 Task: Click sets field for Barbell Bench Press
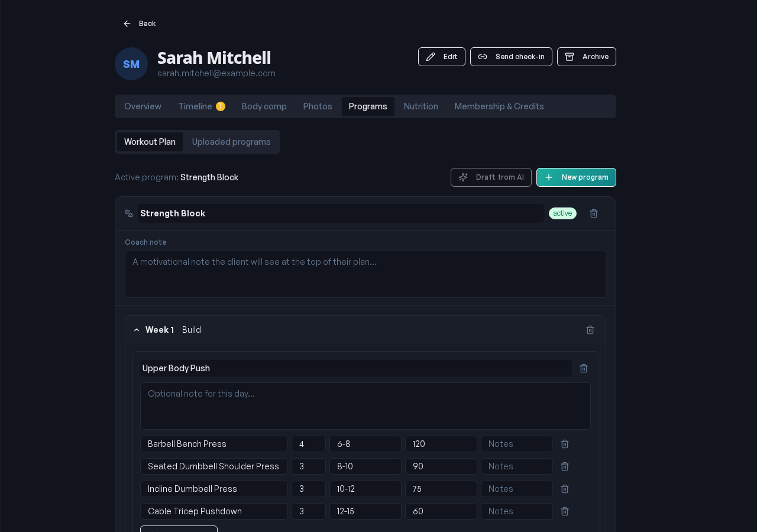(309, 444)
